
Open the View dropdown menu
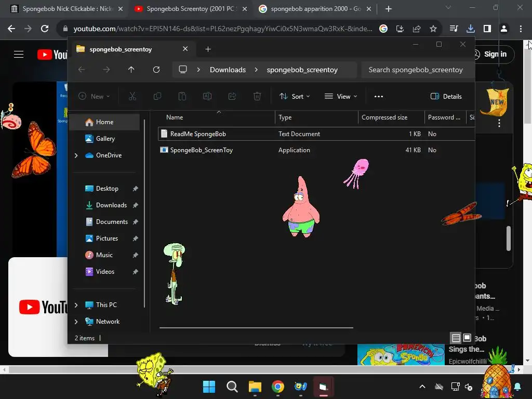pos(341,96)
